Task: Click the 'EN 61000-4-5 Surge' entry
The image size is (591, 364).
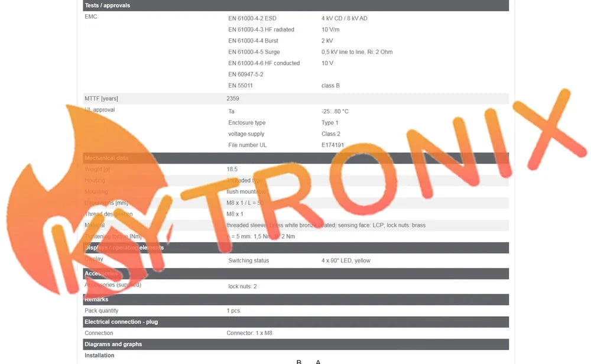Action: 254,52
